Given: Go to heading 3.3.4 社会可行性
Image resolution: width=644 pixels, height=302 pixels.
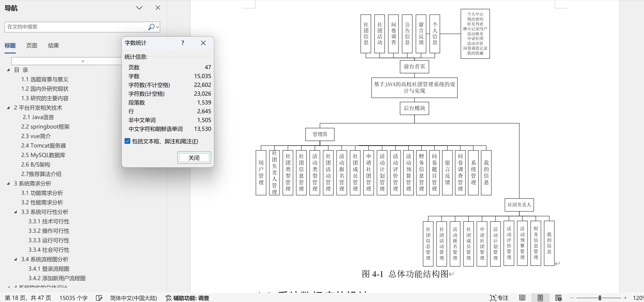Looking at the screenshot, I should 49,250.
